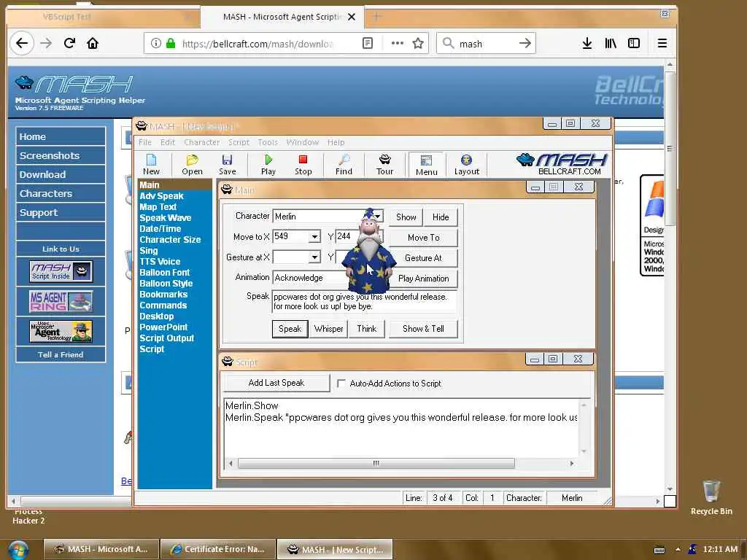747x560 pixels.
Task: Stop playback with the red Stop icon
Action: [303, 165]
